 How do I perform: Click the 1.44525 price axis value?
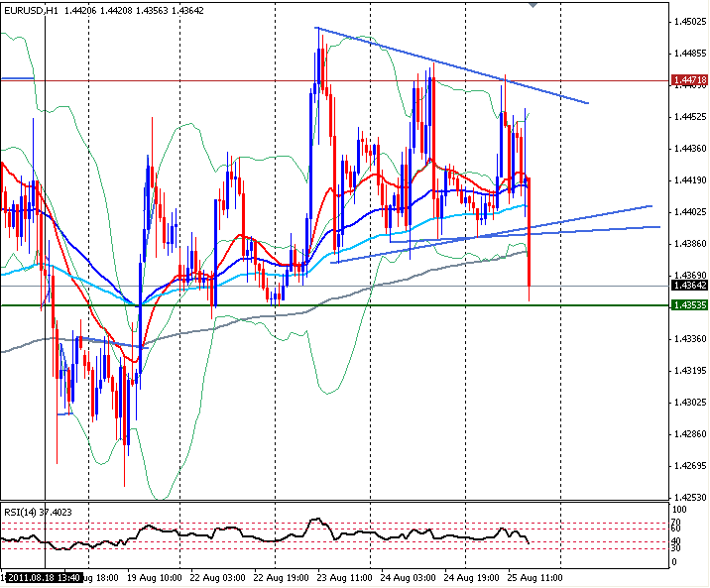tap(689, 117)
